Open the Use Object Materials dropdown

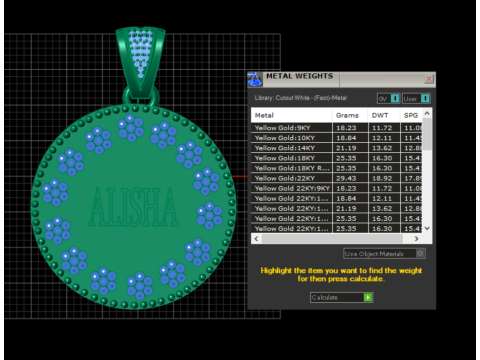point(384,254)
